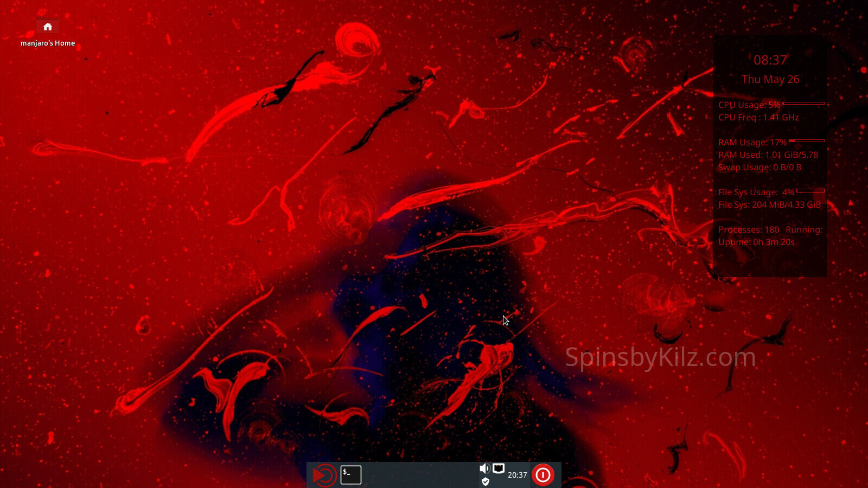Select the "manjaro's Home" icon label
Viewport: 868px width, 488px height.
[48, 43]
